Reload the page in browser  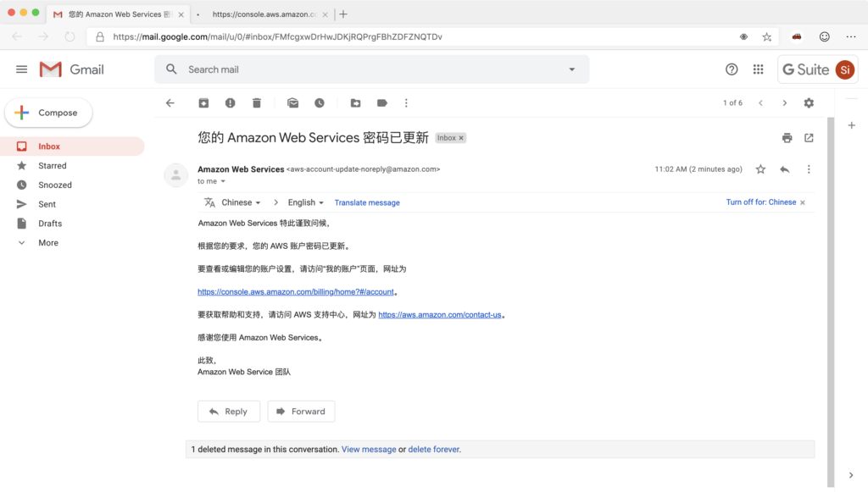(70, 37)
